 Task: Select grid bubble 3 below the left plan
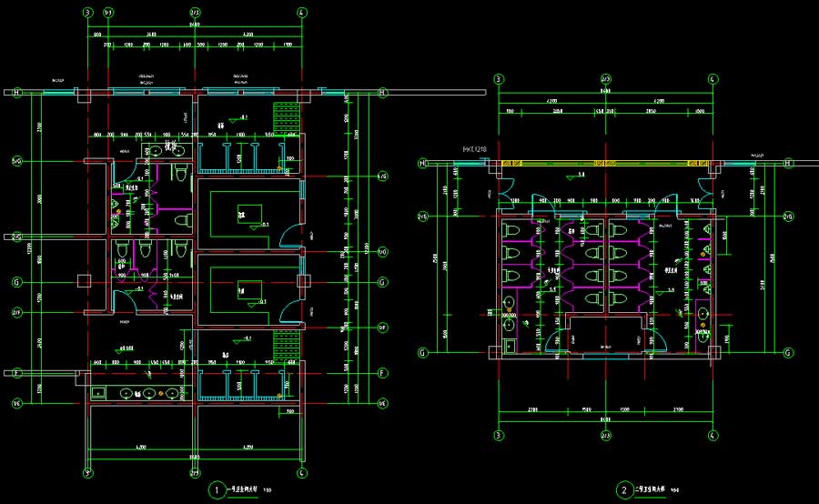(88, 473)
